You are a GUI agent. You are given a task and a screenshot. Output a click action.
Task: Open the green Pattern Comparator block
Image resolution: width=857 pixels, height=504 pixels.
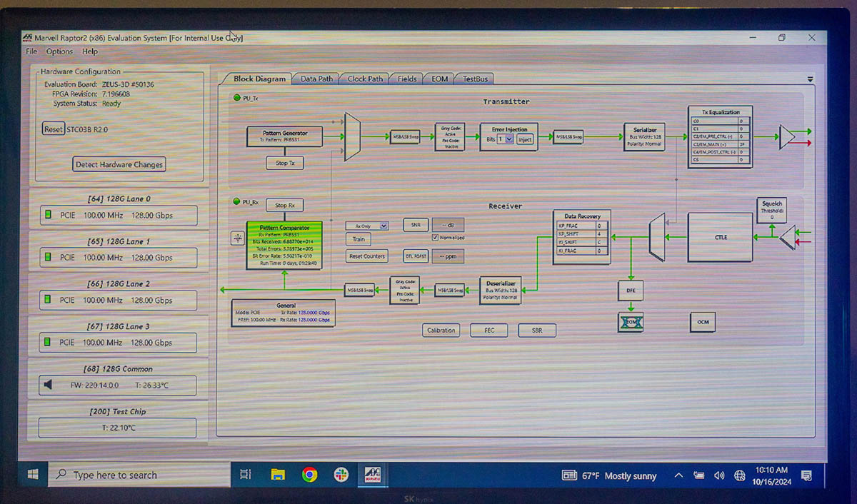coord(284,245)
